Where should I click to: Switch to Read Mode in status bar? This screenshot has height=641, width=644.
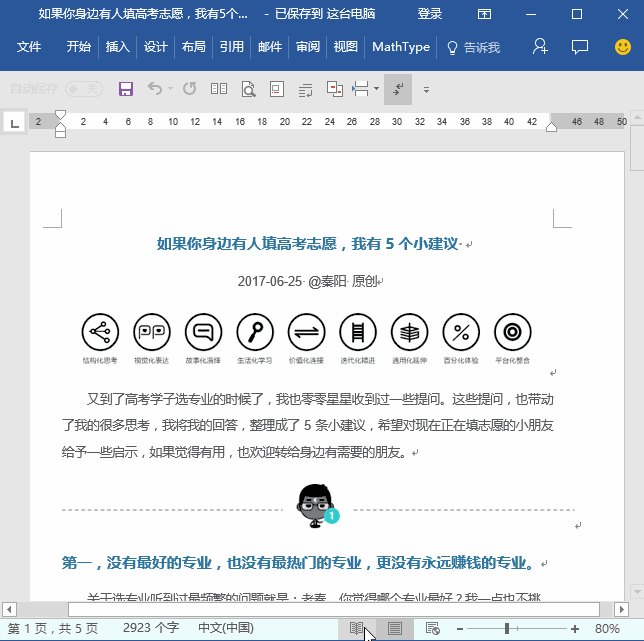(356, 628)
